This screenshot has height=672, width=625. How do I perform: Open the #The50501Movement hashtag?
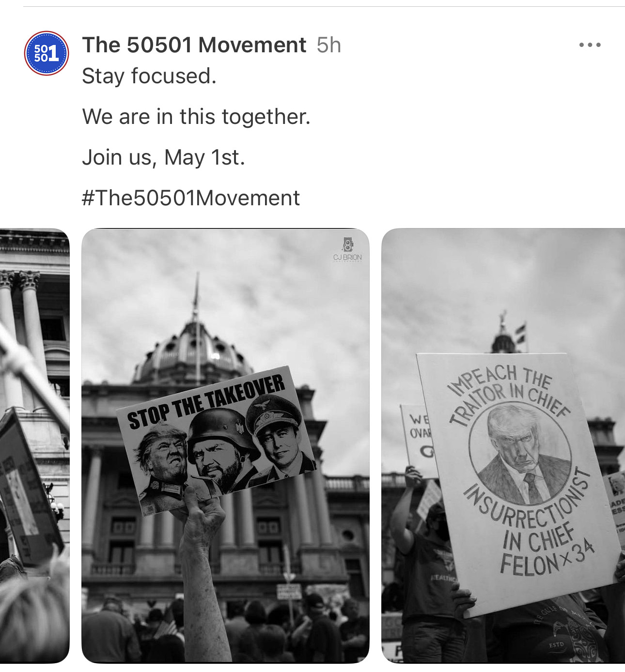pyautogui.click(x=191, y=198)
